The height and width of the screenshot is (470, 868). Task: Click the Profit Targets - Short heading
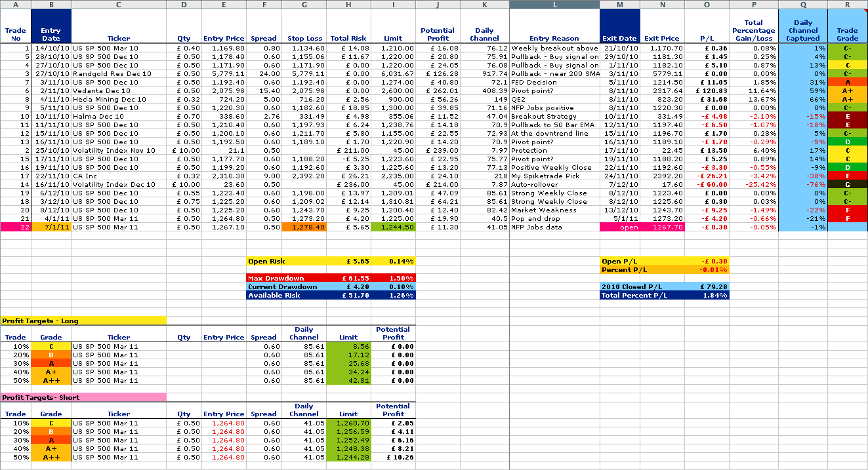pos(83,397)
